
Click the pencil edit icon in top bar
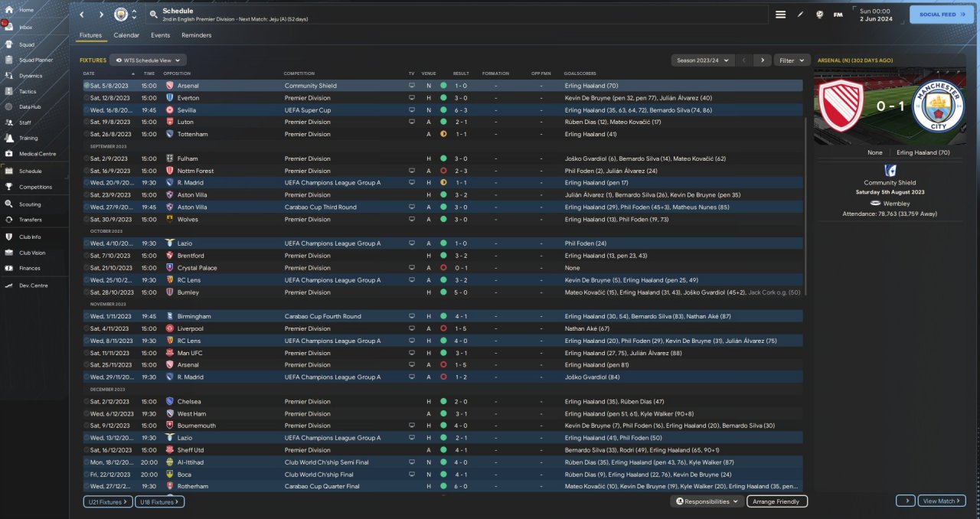click(x=800, y=15)
